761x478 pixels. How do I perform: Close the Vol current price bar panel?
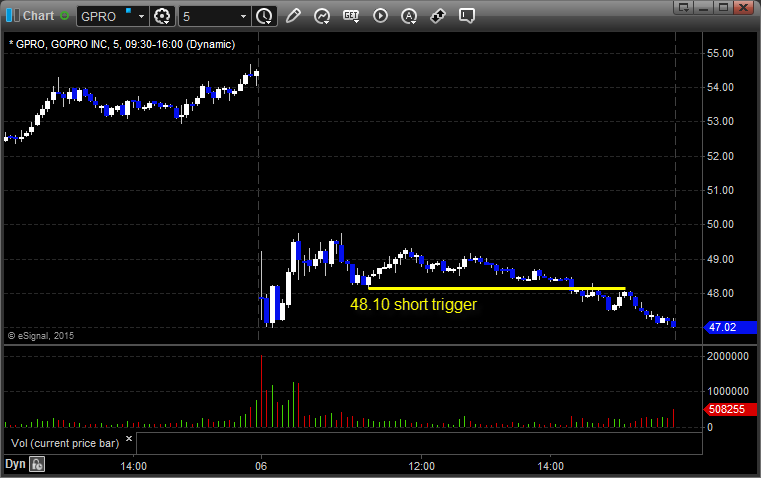(129, 439)
